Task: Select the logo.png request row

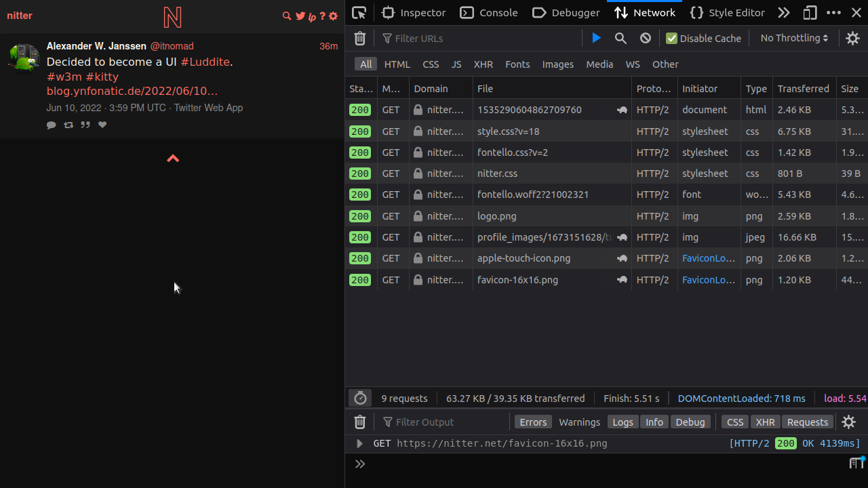Action: click(x=606, y=216)
